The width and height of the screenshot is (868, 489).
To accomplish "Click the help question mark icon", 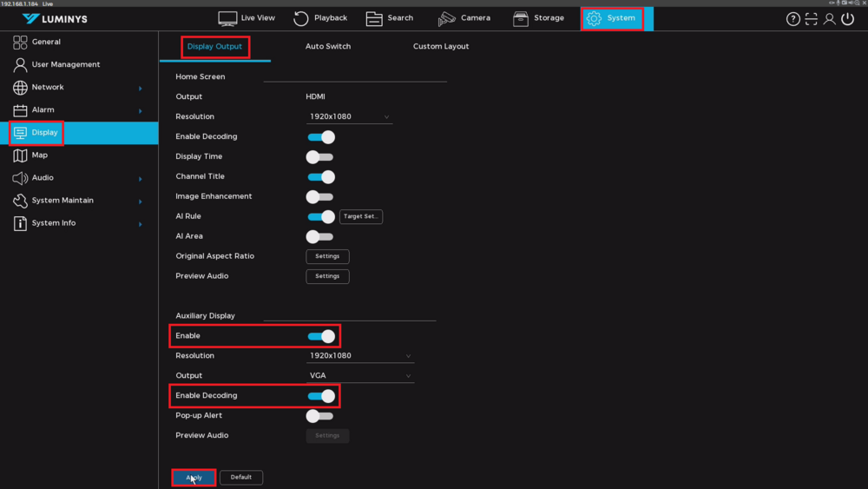I will click(792, 19).
